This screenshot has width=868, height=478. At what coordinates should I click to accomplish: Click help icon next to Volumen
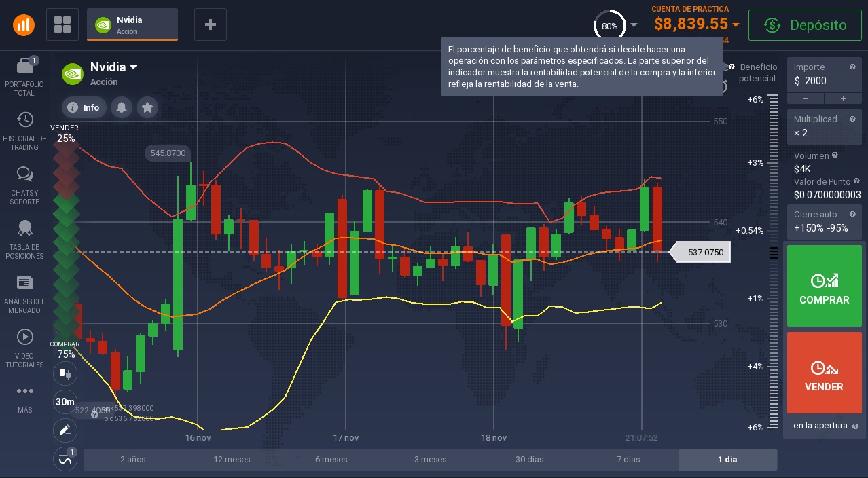[835, 155]
